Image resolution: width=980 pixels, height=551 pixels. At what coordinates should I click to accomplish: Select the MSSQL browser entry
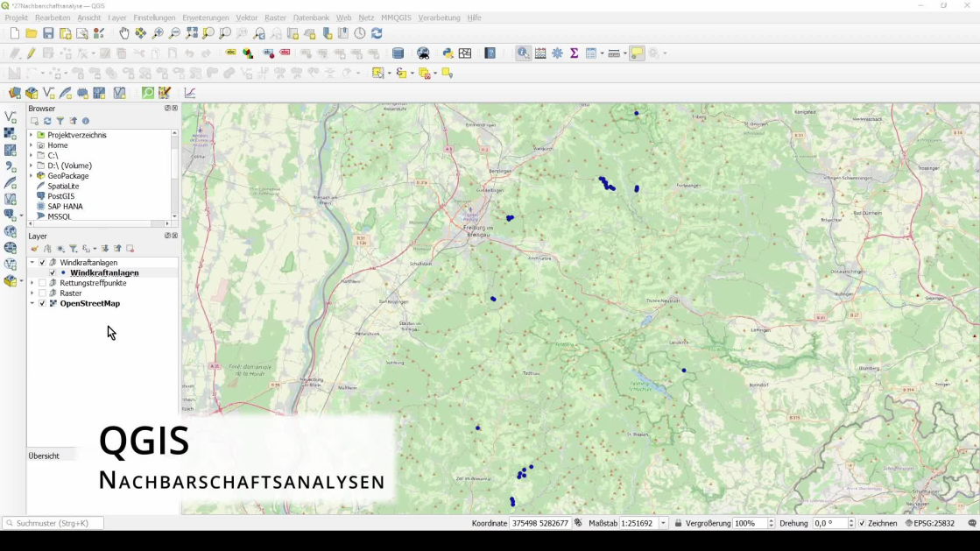pyautogui.click(x=60, y=216)
